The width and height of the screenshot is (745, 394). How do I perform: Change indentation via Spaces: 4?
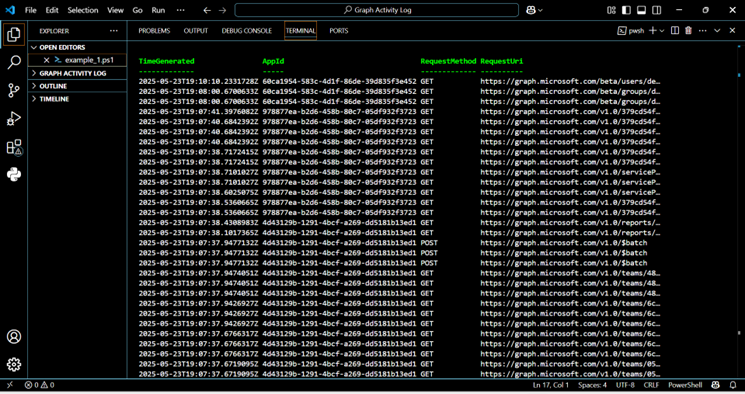[592, 385]
